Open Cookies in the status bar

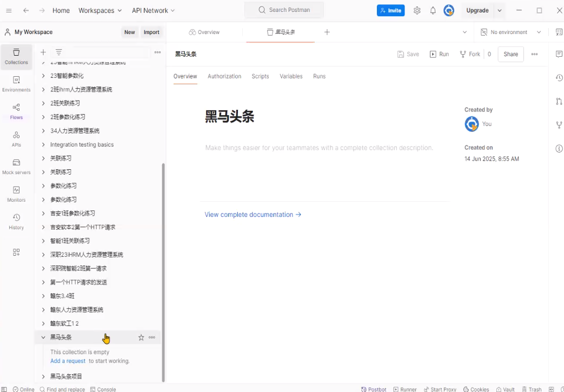click(x=476, y=389)
